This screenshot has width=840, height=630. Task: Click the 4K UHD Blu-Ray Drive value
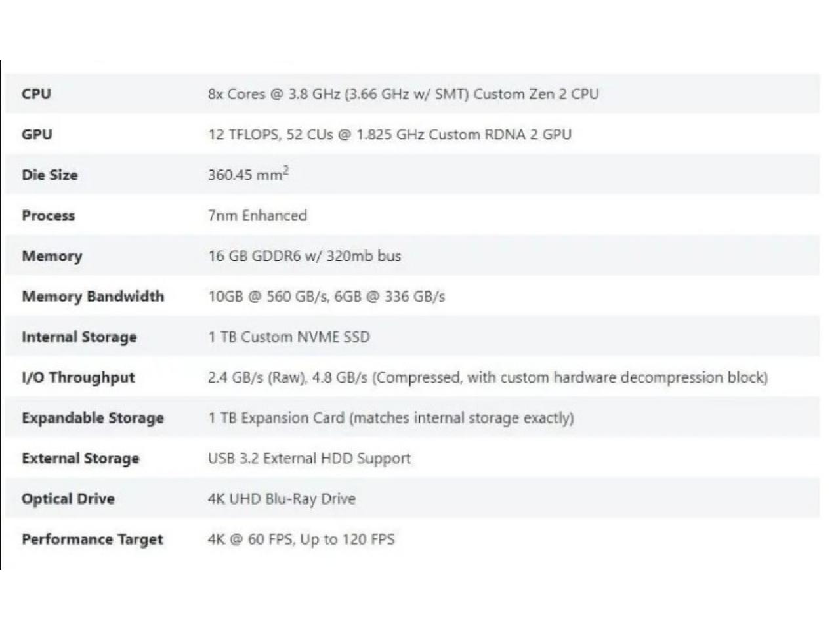(x=282, y=499)
